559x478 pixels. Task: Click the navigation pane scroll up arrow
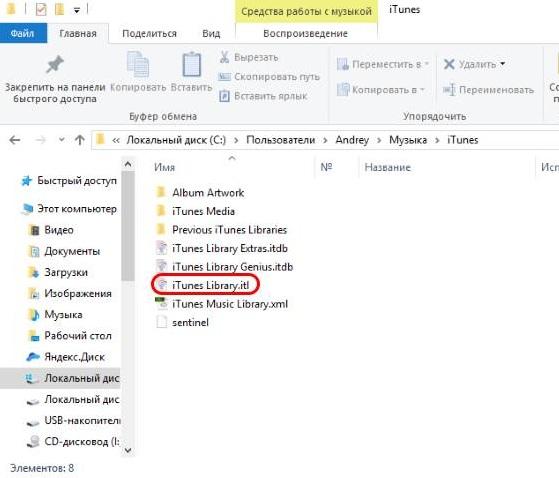(128, 164)
